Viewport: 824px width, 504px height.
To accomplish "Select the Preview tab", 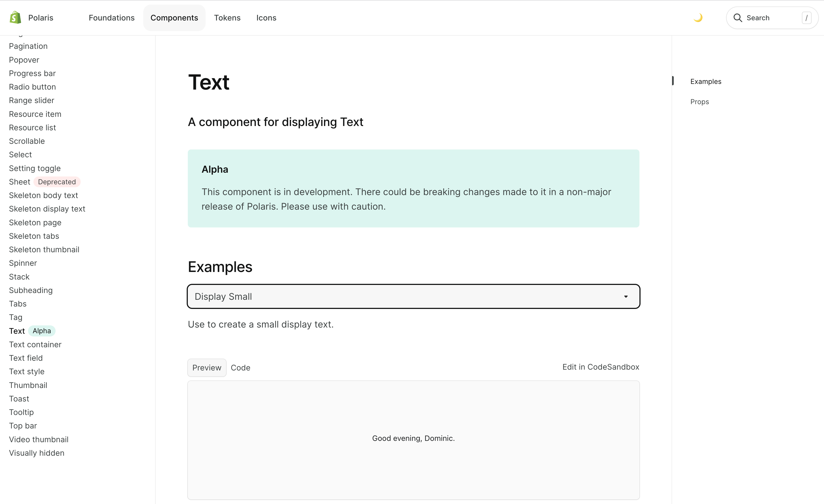I will click(x=207, y=367).
